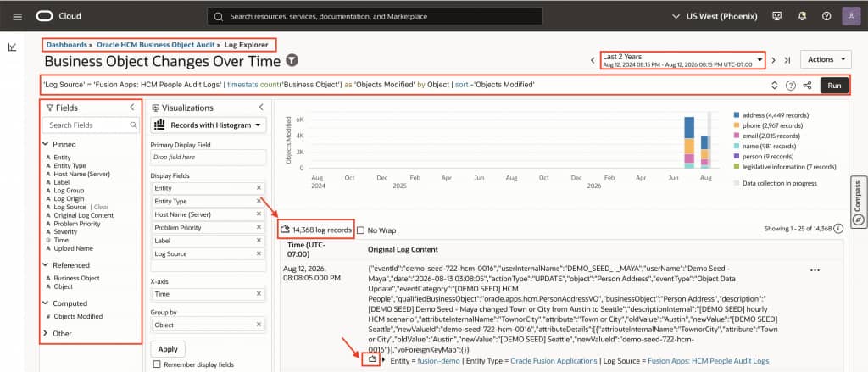Screen dimensions: 868x372
Task: Open the hamburger navigation menu
Action: (17, 17)
